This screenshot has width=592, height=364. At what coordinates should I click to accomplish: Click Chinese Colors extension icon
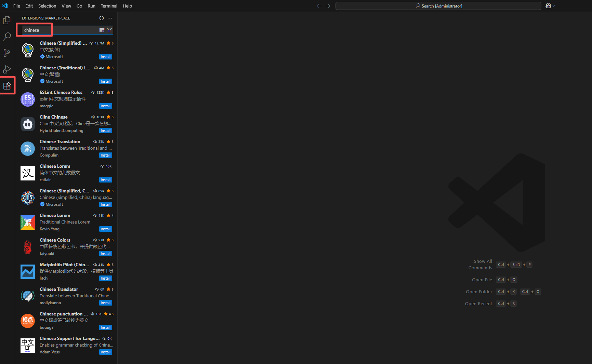coord(28,247)
